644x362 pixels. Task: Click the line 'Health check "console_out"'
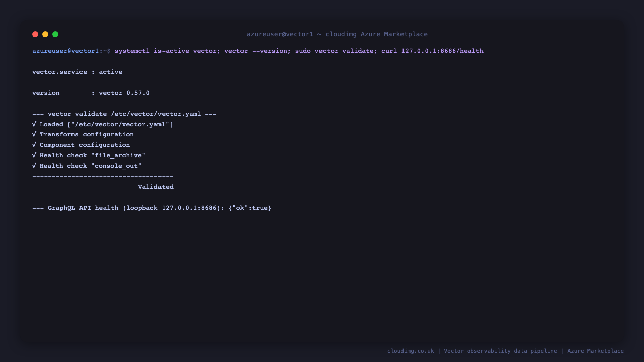(87, 166)
